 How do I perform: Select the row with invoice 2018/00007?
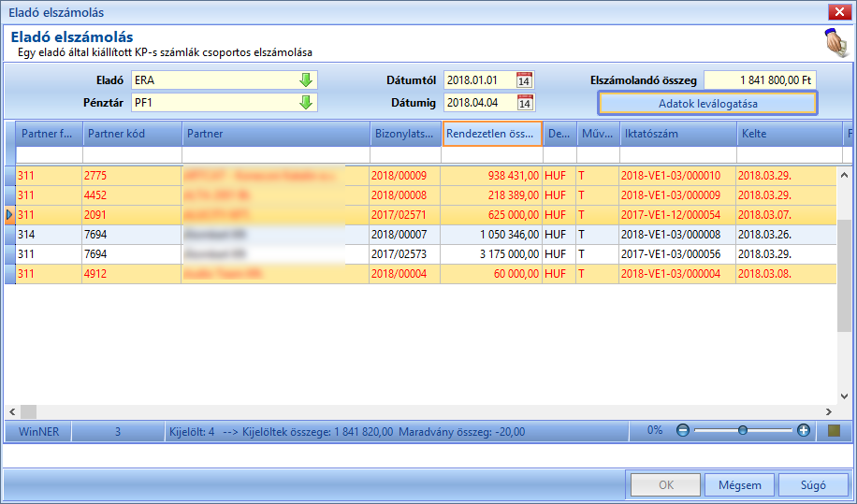[421, 235]
